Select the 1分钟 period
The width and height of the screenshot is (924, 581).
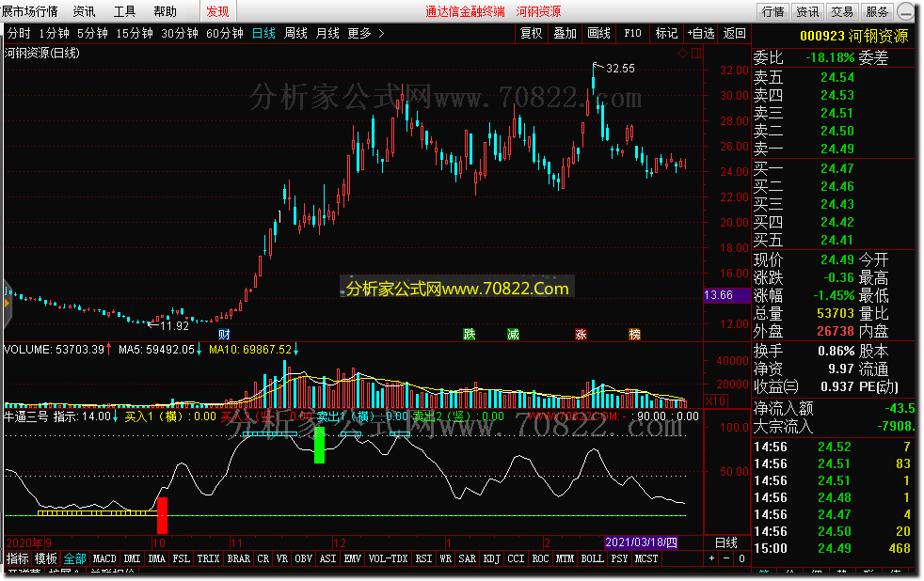click(x=54, y=34)
